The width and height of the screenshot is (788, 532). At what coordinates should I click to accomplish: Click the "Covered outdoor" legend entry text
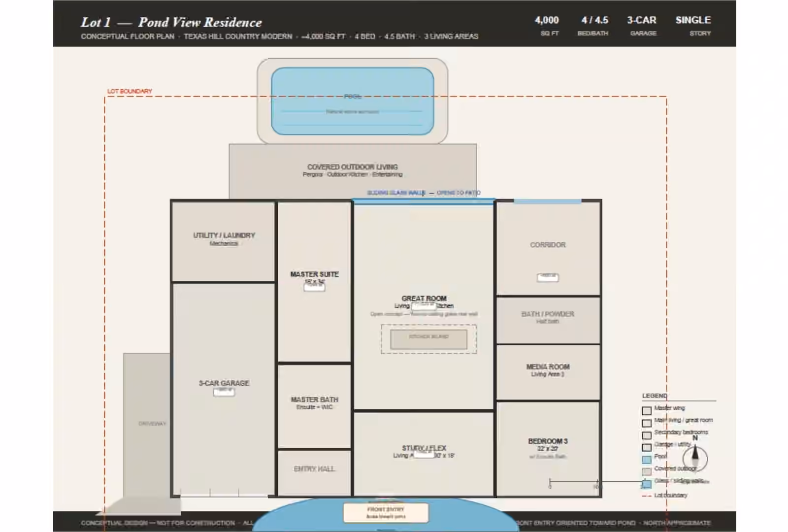675,468
